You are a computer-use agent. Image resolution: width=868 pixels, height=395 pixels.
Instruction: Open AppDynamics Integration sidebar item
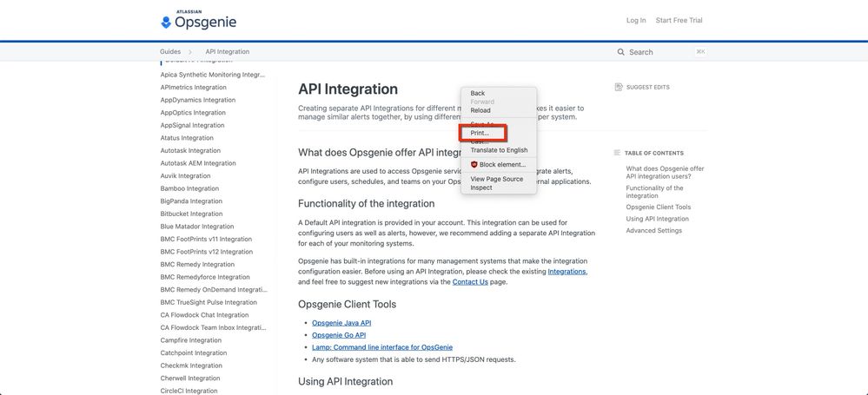pyautogui.click(x=197, y=100)
